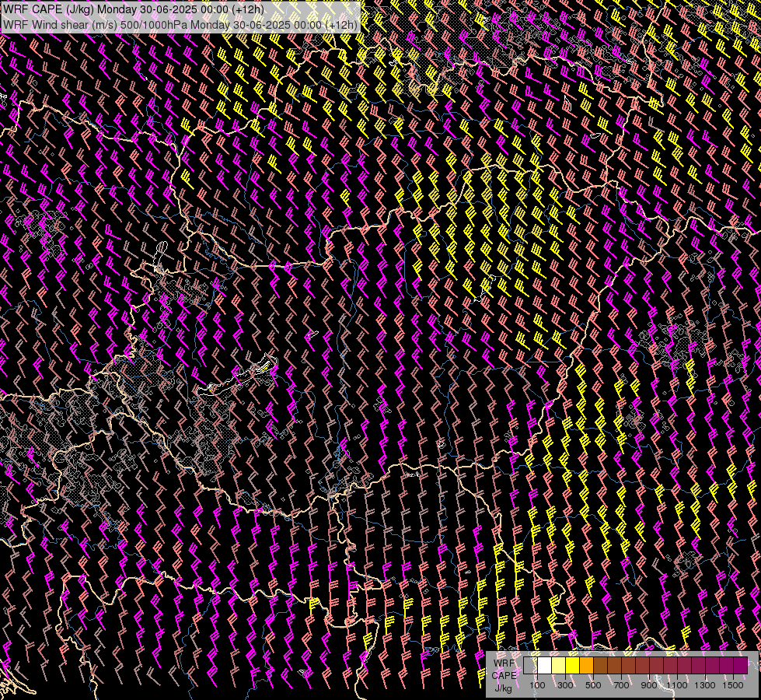Click the '1500' legend value
761x700 pixels.
(733, 685)
